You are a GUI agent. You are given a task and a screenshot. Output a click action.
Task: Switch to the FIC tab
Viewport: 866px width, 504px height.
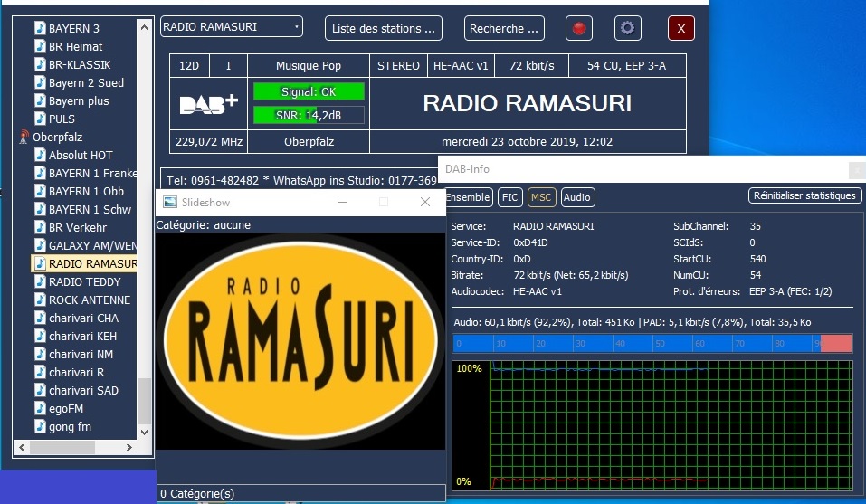(x=509, y=197)
